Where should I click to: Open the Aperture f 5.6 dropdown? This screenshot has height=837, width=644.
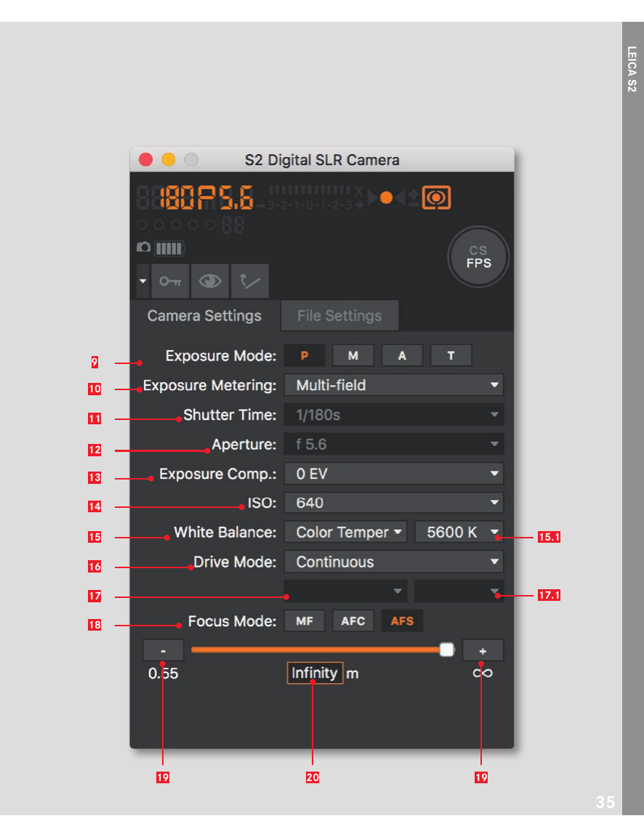[x=393, y=444]
